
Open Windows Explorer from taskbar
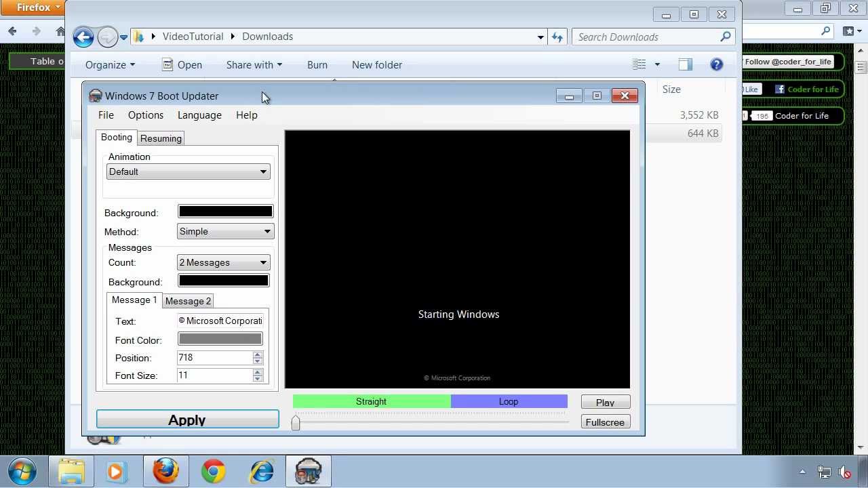[71, 472]
